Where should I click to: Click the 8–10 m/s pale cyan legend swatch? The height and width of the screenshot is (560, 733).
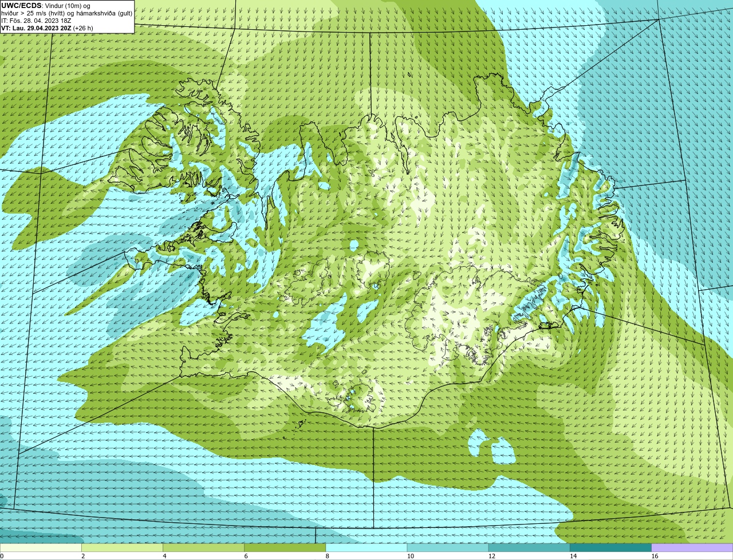tap(366, 548)
